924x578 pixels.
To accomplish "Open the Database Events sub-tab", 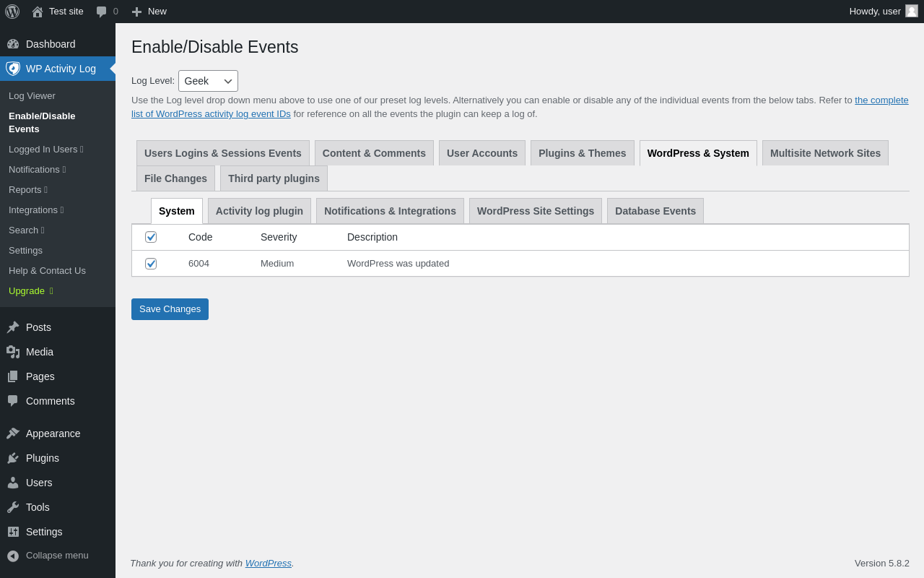I will point(655,211).
